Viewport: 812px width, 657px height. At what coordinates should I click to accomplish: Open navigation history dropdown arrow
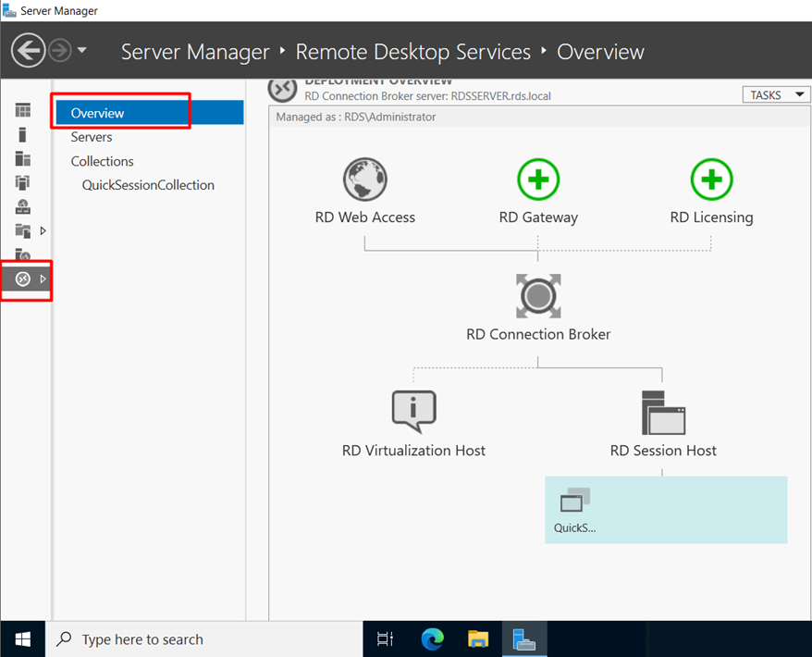click(x=81, y=50)
